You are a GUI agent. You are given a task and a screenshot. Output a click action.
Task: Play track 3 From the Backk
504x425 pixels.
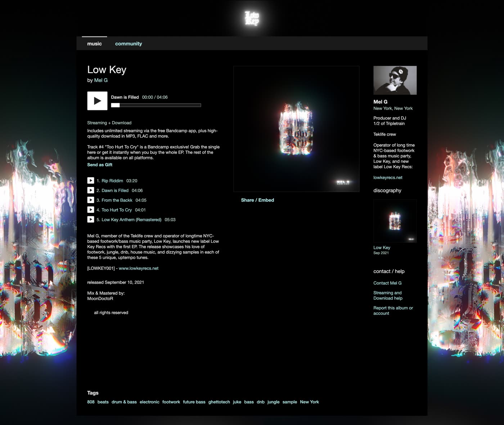[x=91, y=200]
